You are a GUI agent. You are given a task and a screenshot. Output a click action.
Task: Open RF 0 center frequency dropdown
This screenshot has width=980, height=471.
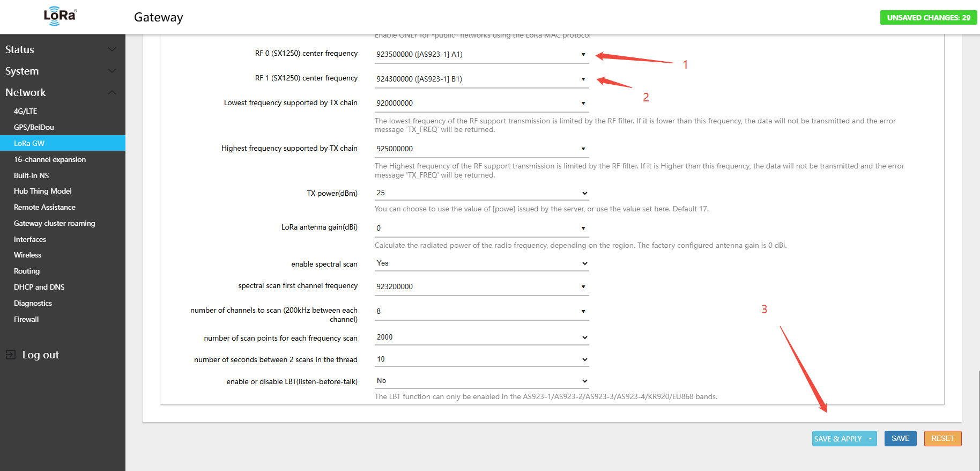583,55
